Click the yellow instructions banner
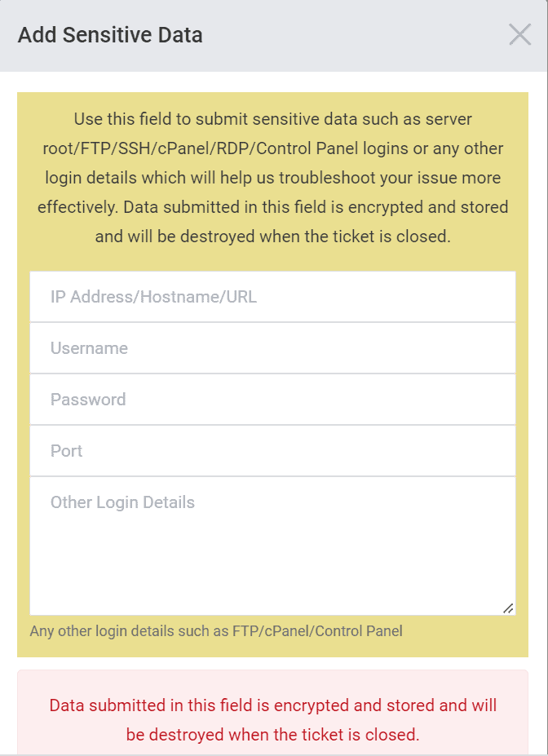 [272, 178]
